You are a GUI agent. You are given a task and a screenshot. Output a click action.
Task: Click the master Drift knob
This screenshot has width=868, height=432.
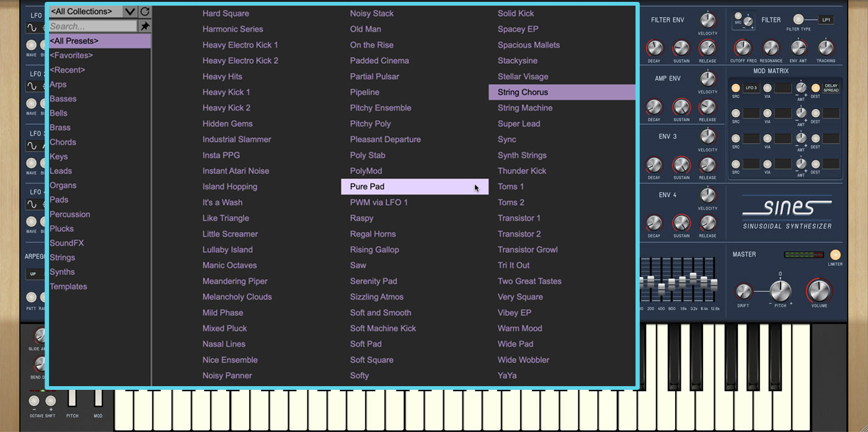pos(743,291)
